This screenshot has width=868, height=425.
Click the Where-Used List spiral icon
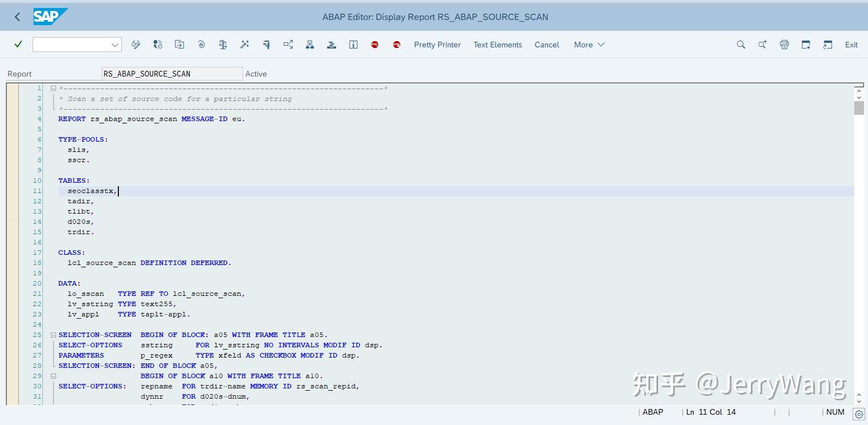pyautogui.click(x=201, y=45)
